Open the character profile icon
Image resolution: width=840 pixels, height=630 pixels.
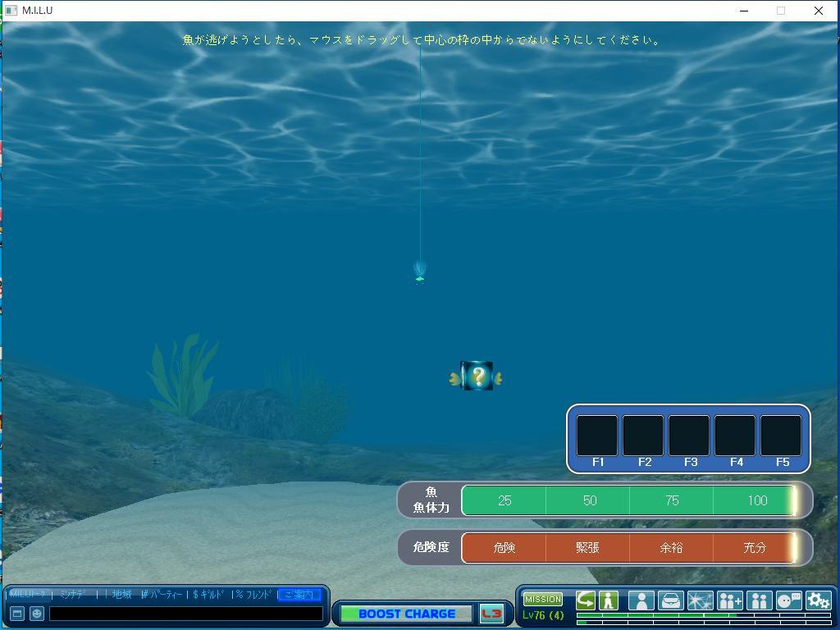[641, 601]
